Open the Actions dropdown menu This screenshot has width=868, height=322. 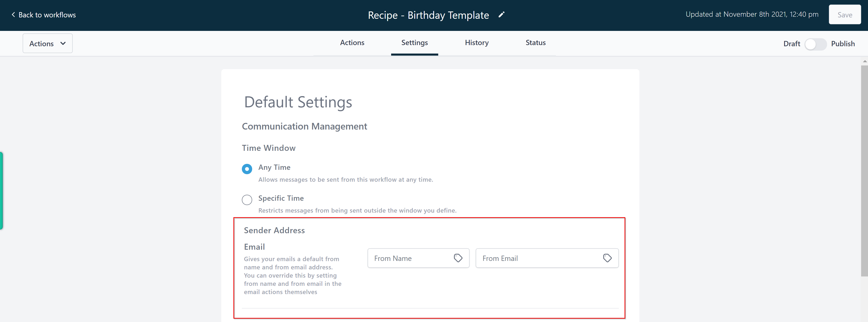pyautogui.click(x=48, y=43)
